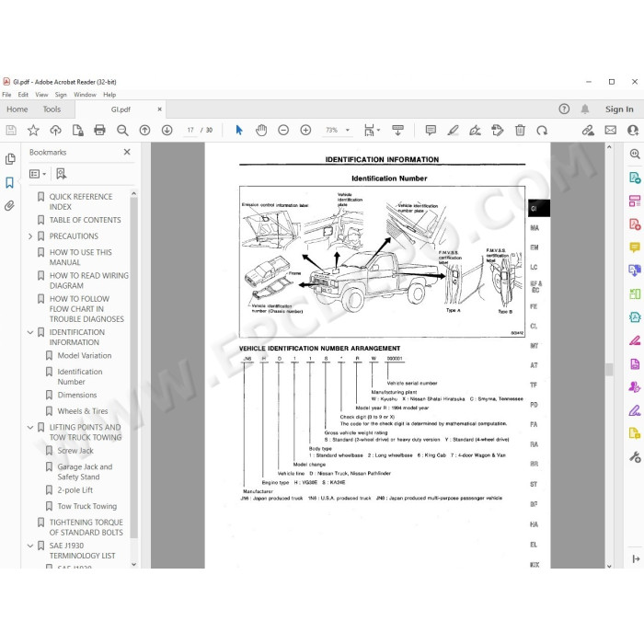Go to next page arrow

click(x=167, y=131)
